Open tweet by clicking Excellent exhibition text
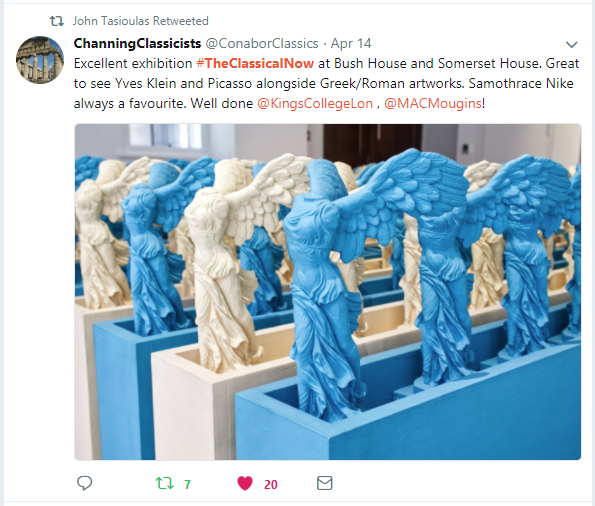The image size is (595, 506). point(133,63)
